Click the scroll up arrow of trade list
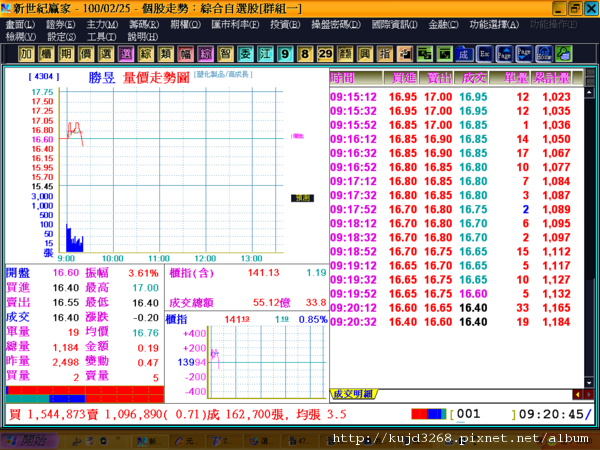 click(x=589, y=92)
